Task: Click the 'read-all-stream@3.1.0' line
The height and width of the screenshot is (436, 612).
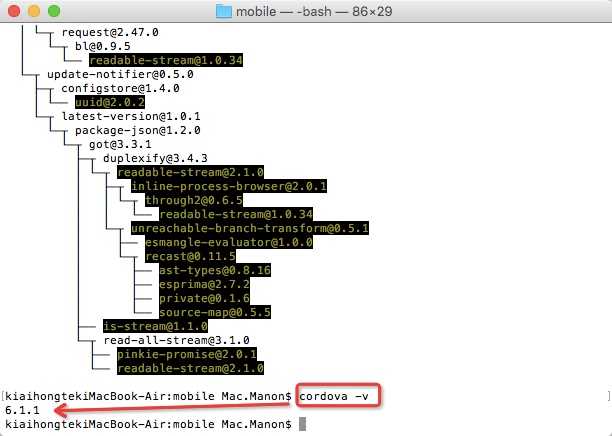Action: click(x=176, y=341)
